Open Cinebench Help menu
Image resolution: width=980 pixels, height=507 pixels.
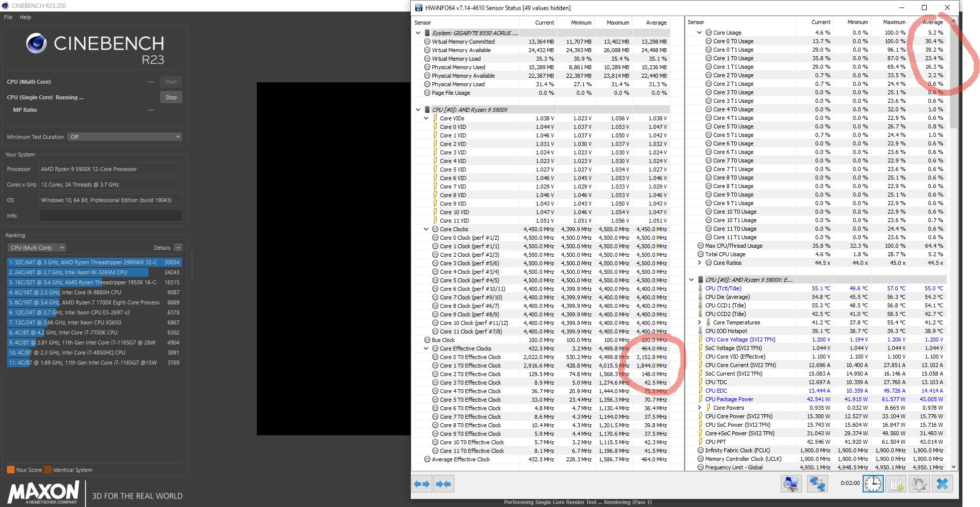coord(25,17)
